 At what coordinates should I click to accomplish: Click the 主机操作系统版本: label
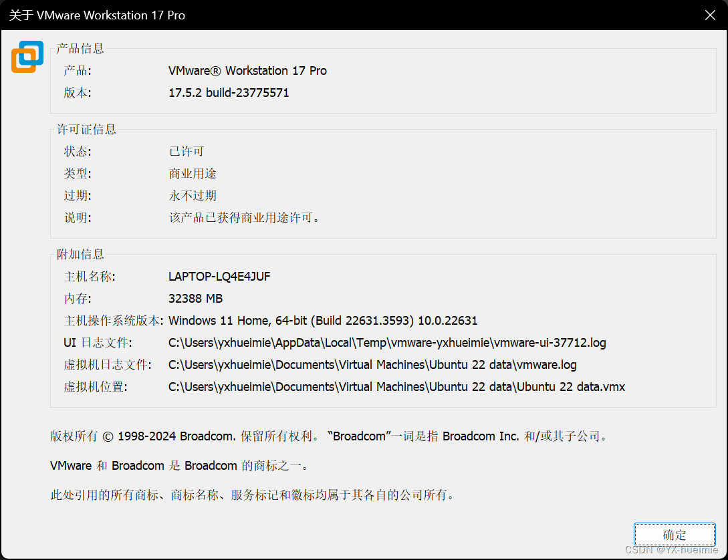pos(114,321)
